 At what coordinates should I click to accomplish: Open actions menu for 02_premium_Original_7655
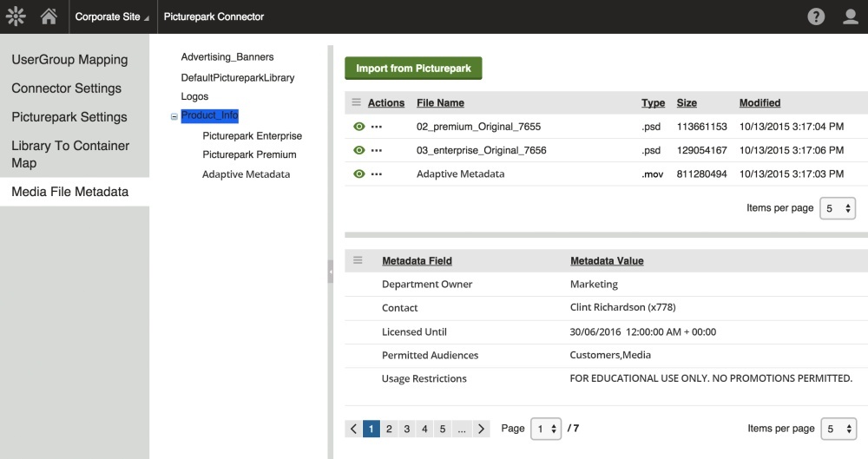click(x=377, y=127)
